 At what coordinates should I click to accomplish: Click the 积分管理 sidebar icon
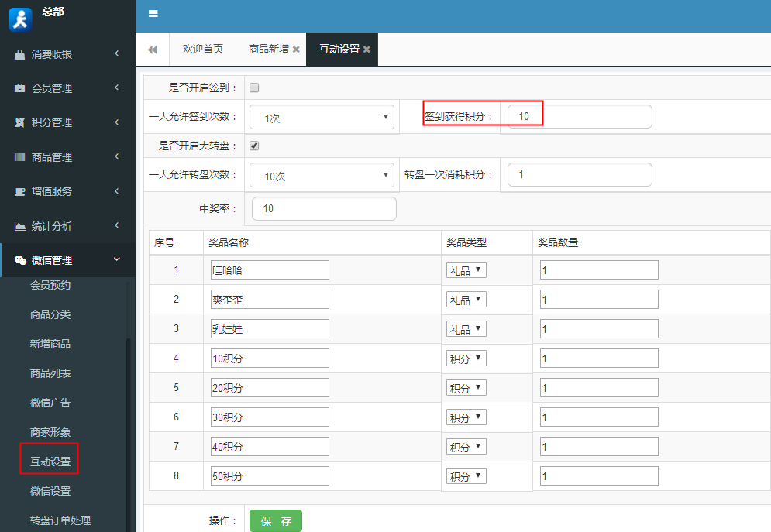(19, 122)
